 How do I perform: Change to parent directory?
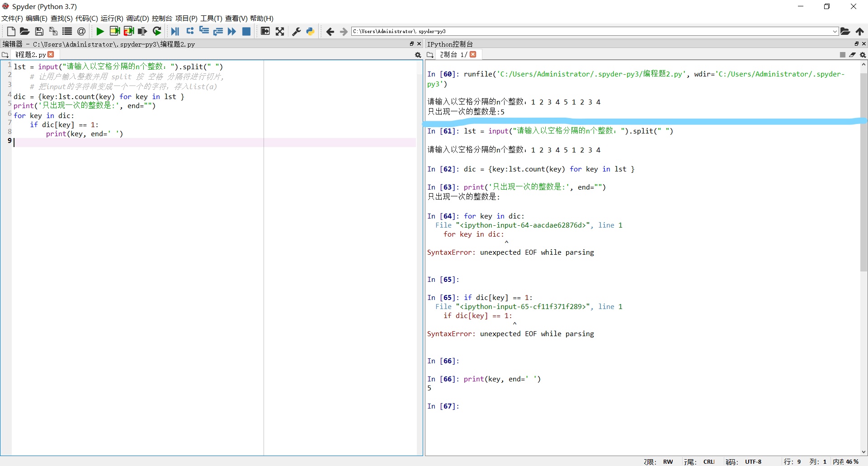(860, 31)
